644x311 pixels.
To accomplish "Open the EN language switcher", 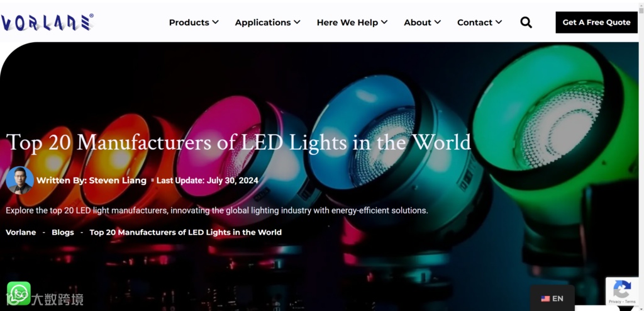I will [552, 298].
